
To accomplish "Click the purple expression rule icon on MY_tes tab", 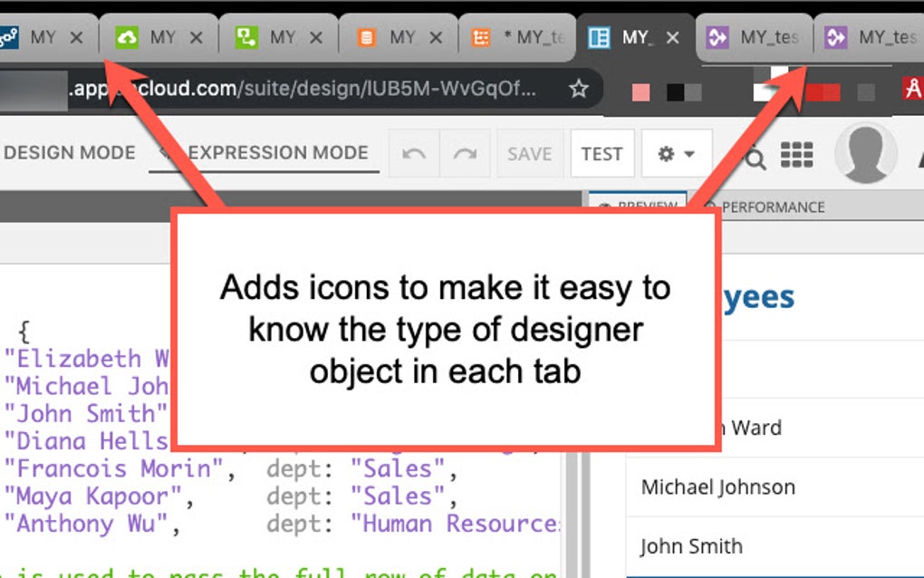I will click(718, 38).
